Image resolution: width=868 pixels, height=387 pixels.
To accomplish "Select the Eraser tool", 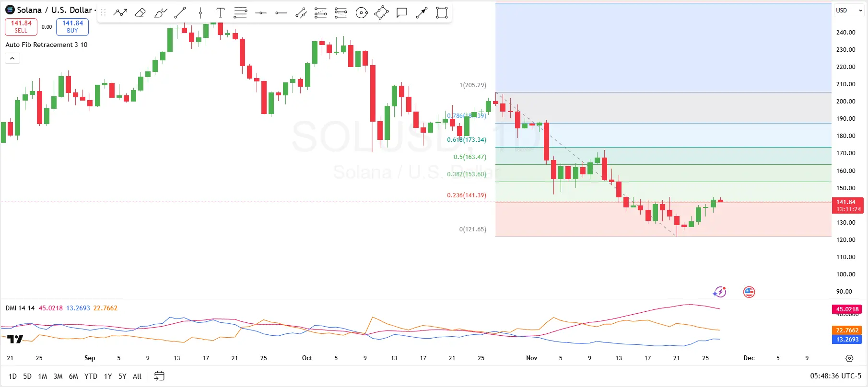I will tap(140, 13).
